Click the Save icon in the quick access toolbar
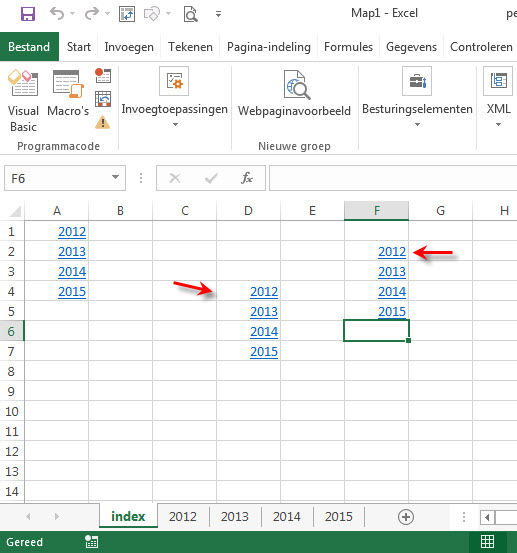Screen dimensions: 517x553 tap(28, 14)
